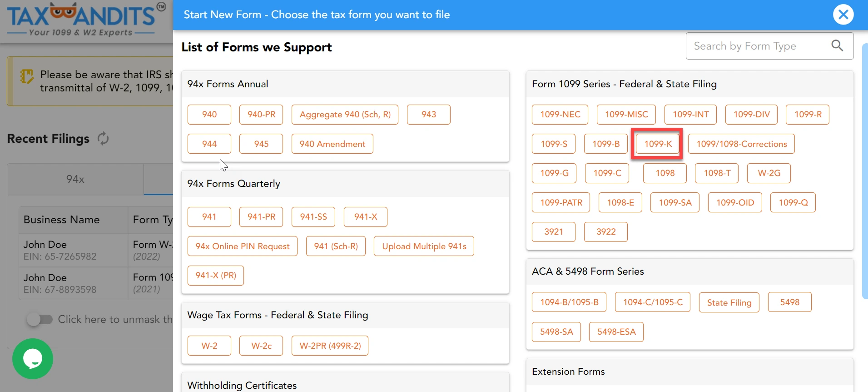Close the Start New Form dialog
The width and height of the screenshot is (868, 392).
click(843, 15)
